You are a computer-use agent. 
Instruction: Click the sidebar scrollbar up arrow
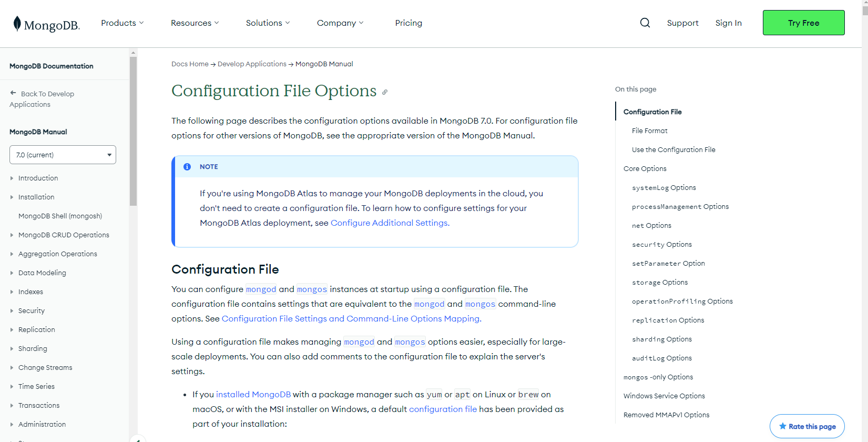(x=133, y=52)
